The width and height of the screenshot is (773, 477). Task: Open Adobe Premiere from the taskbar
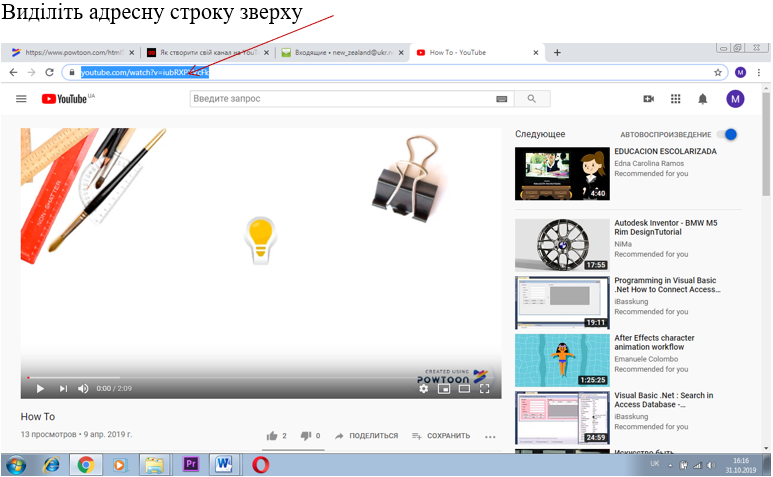pyautogui.click(x=190, y=464)
